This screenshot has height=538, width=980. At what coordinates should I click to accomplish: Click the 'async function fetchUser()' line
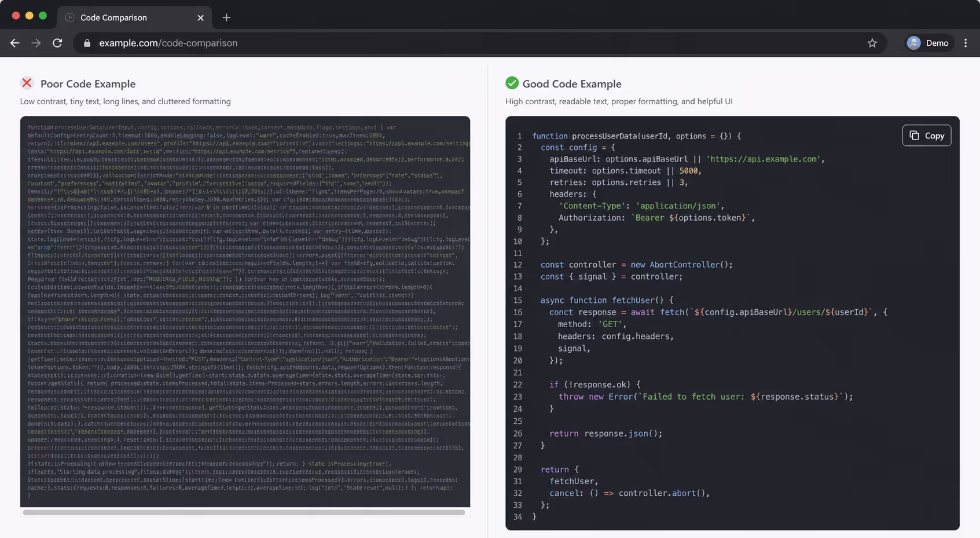607,301
